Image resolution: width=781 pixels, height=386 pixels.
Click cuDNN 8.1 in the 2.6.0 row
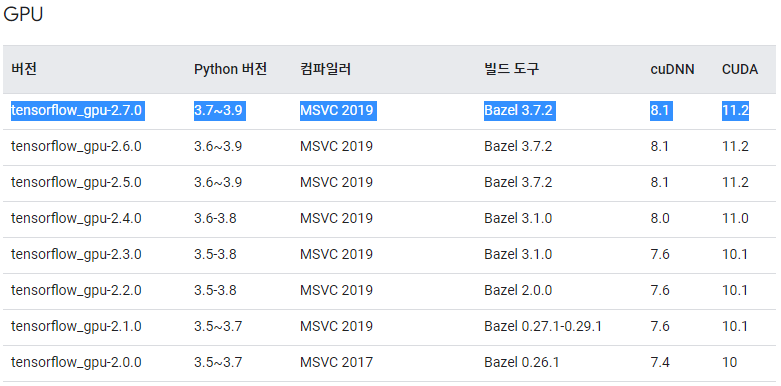click(x=660, y=147)
